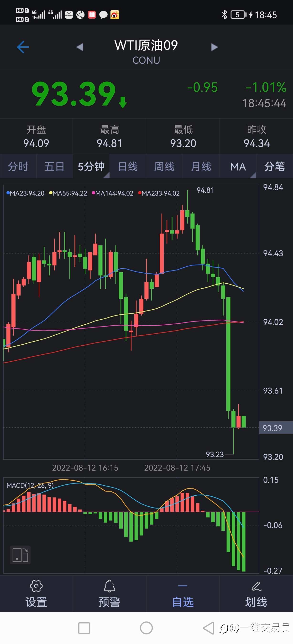
Task: Tap the CONU contract code
Action: (146, 60)
